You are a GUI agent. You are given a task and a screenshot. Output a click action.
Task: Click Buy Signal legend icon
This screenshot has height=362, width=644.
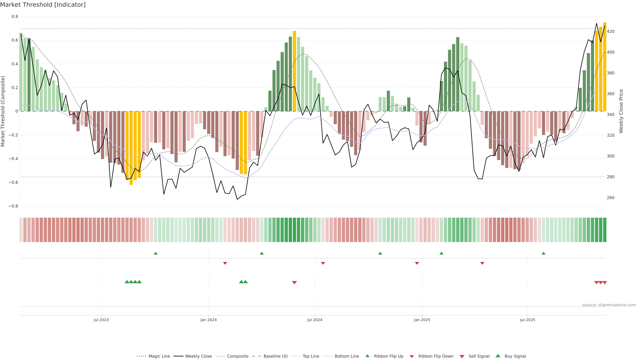(x=498, y=356)
